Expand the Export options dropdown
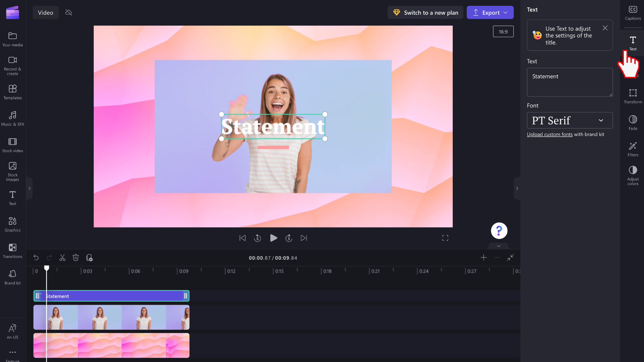 [506, 12]
